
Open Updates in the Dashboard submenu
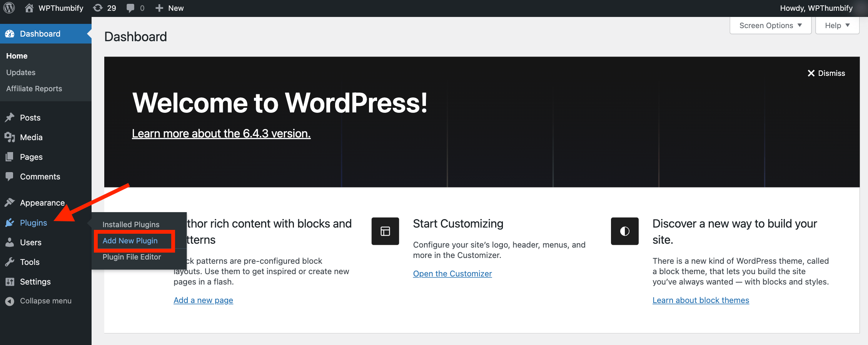21,72
